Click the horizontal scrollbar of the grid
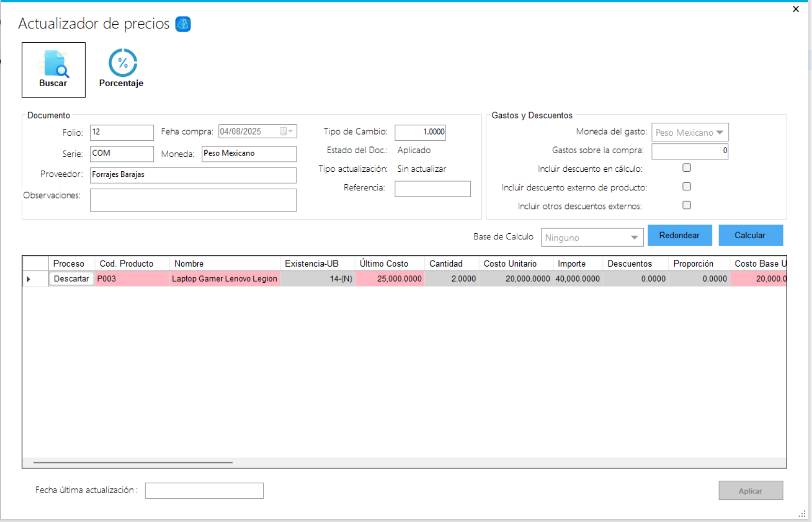The height and width of the screenshot is (522, 812). 133,463
